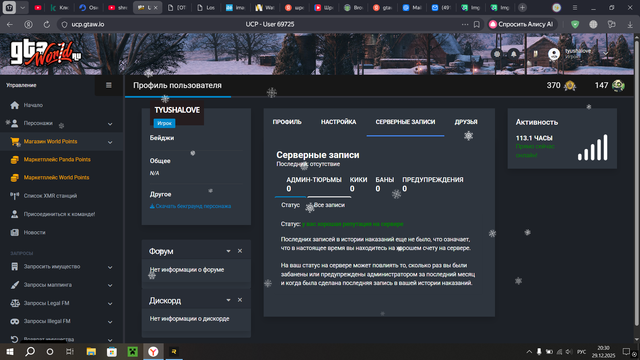The height and width of the screenshot is (360, 640).
Task: Switch to the Профиль tab
Action: click(x=287, y=122)
